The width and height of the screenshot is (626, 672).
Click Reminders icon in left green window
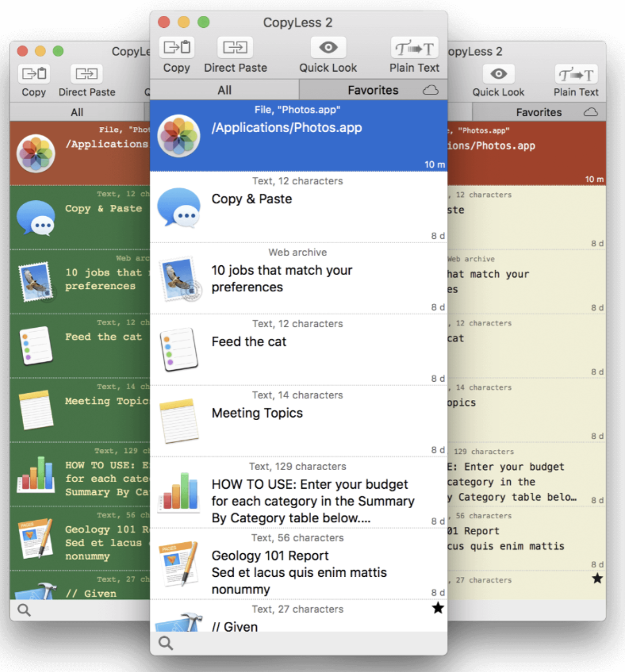click(x=36, y=346)
